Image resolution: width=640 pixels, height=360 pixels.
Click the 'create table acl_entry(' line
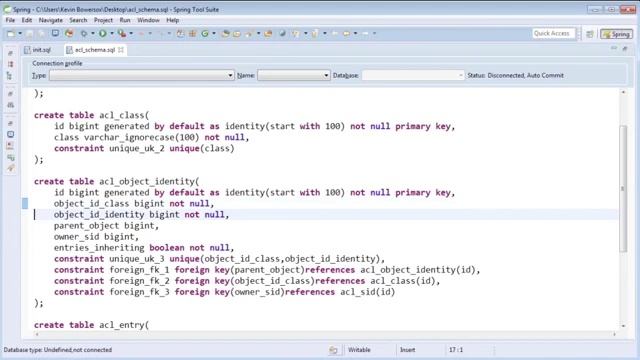pyautogui.click(x=92, y=325)
